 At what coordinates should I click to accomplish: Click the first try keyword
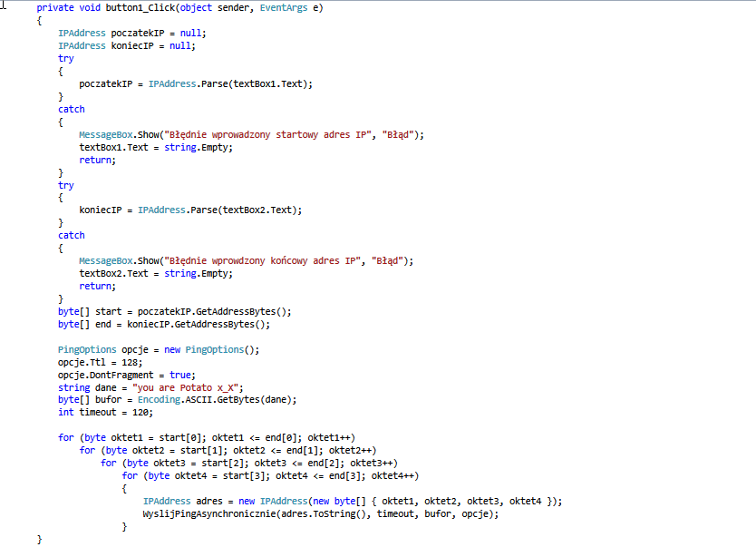66,58
